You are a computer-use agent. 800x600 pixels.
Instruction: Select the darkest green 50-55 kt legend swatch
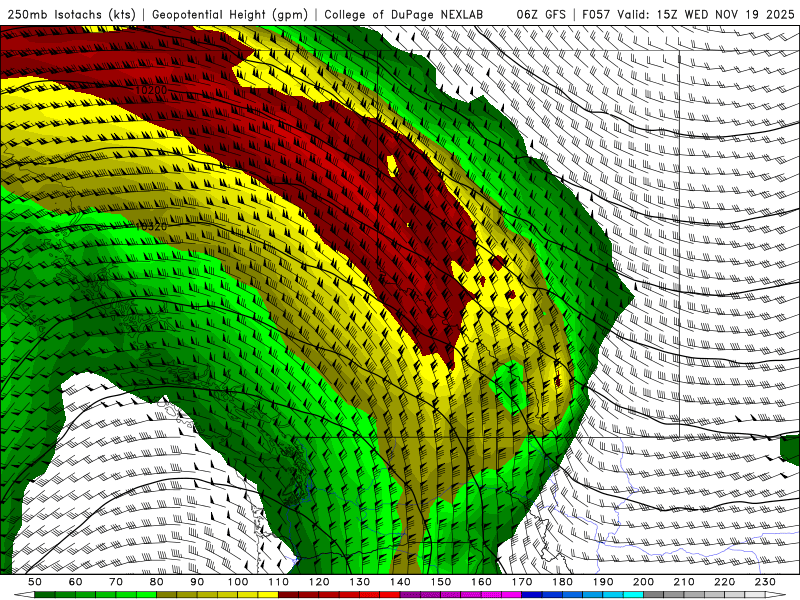[x=45, y=594]
